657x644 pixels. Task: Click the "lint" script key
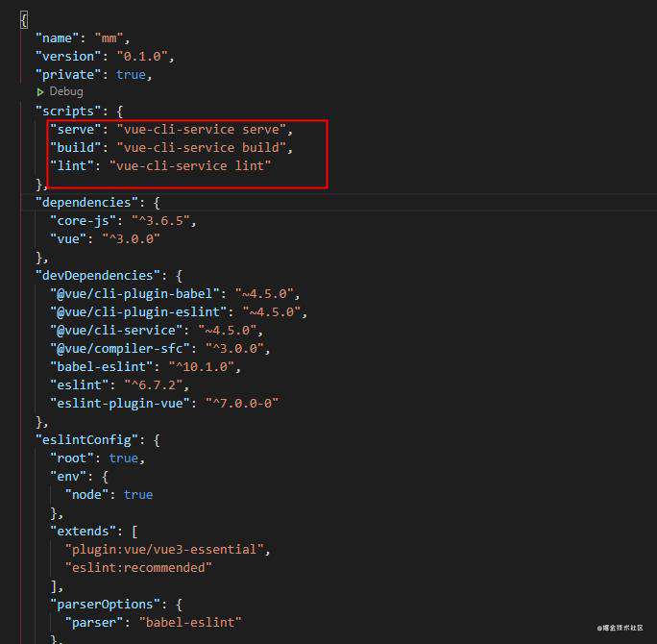72,166
